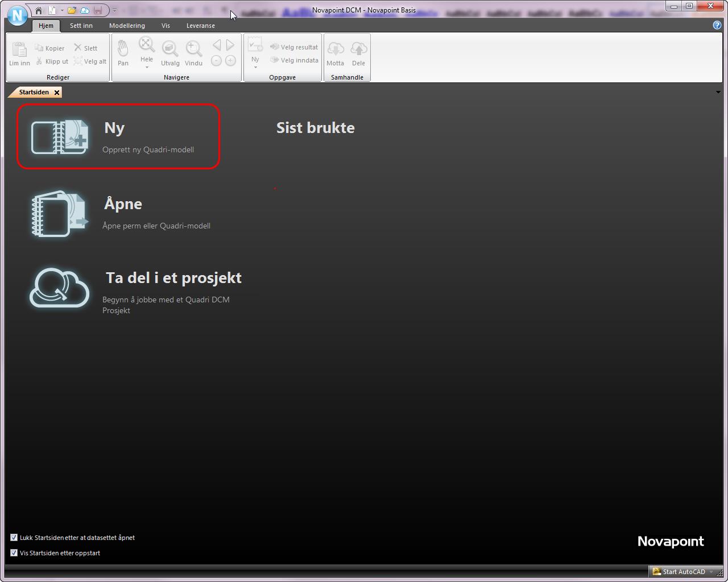728x582 pixels.
Task: Click Kopier in the Rediger group
Action: [49, 48]
